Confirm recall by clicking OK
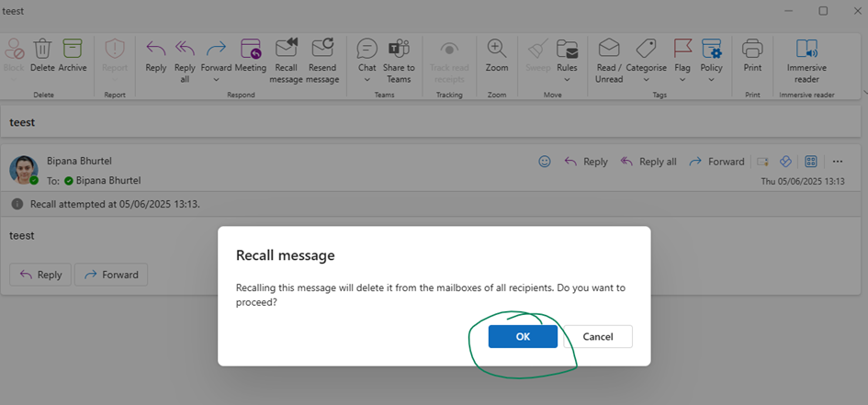 pos(523,336)
